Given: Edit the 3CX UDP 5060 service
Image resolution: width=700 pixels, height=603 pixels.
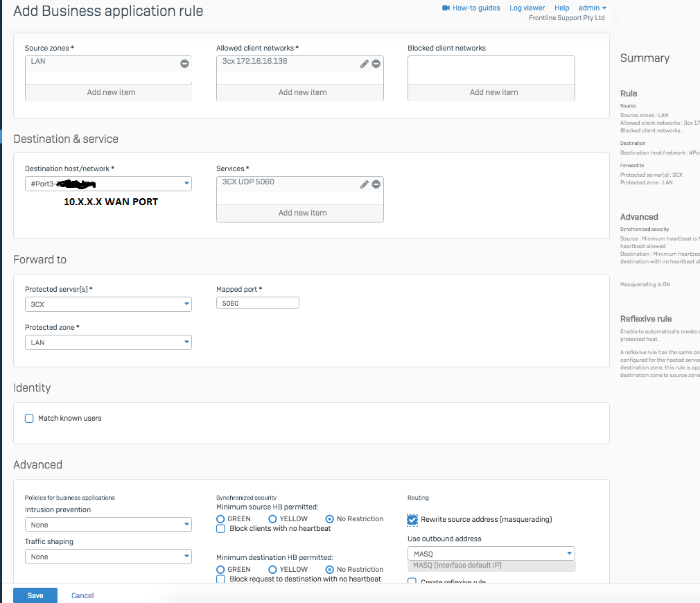Looking at the screenshot, I should click(x=365, y=184).
